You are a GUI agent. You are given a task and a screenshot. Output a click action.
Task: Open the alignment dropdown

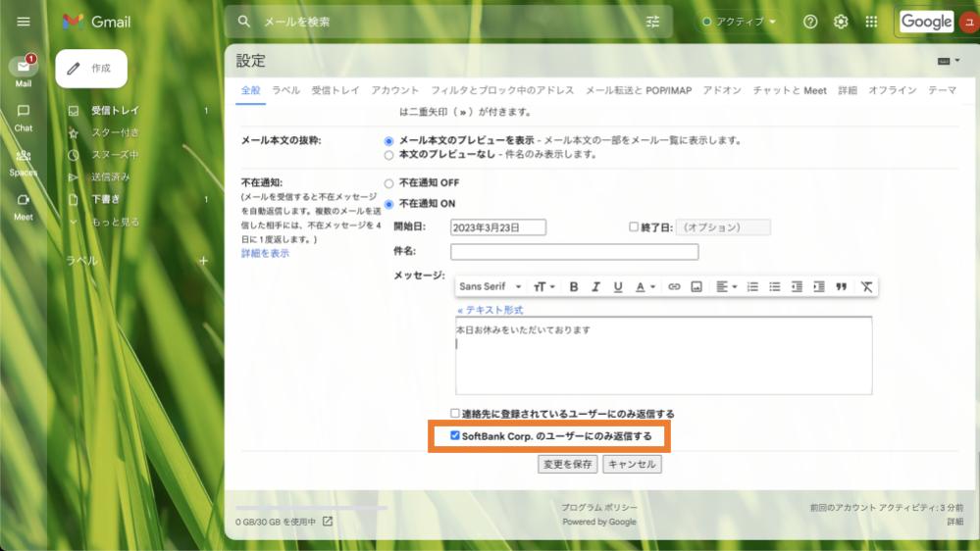(x=726, y=286)
